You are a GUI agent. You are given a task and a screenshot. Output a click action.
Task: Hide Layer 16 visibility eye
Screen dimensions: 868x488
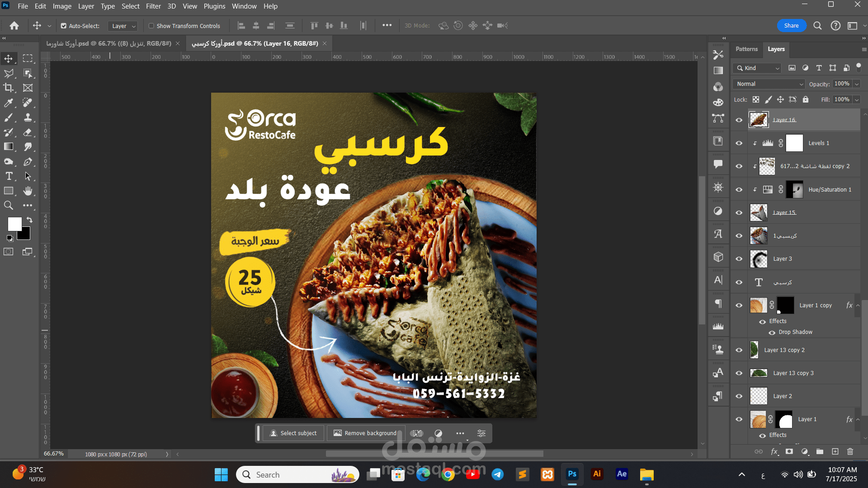coord(739,120)
